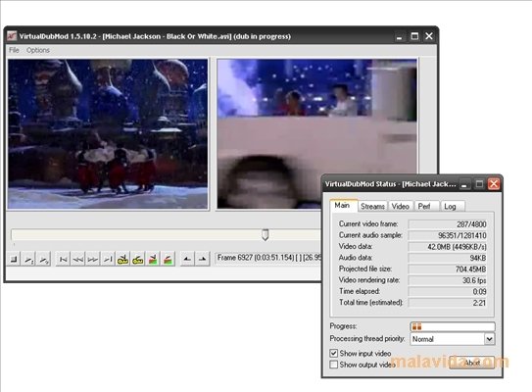Click the Stop playback button

click(x=14, y=259)
